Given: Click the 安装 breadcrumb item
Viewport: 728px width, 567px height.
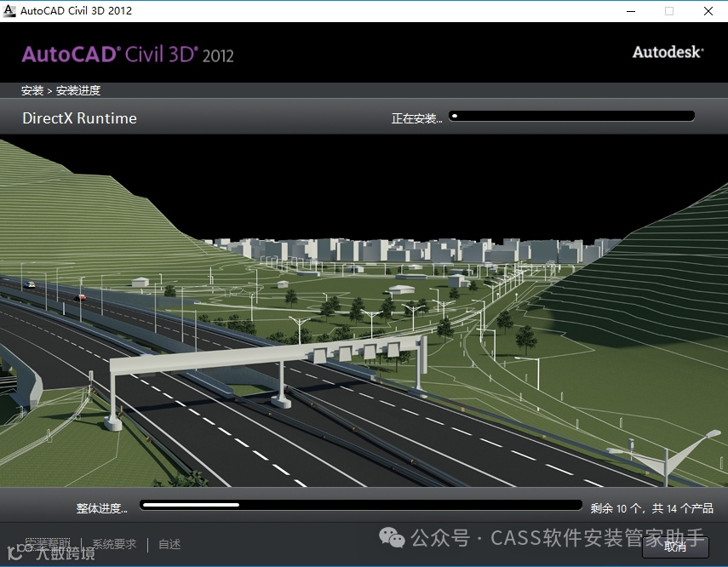Looking at the screenshot, I should click(x=32, y=90).
